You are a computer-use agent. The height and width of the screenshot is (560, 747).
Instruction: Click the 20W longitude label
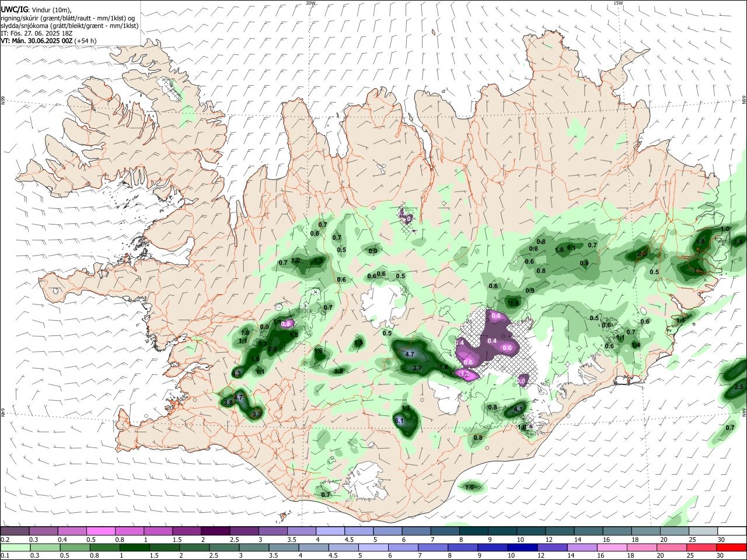[310, 3]
